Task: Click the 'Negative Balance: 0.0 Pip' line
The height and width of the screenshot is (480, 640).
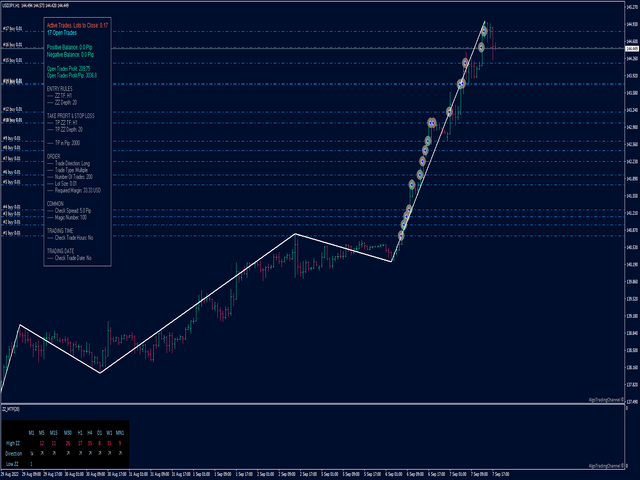Action: [70, 54]
